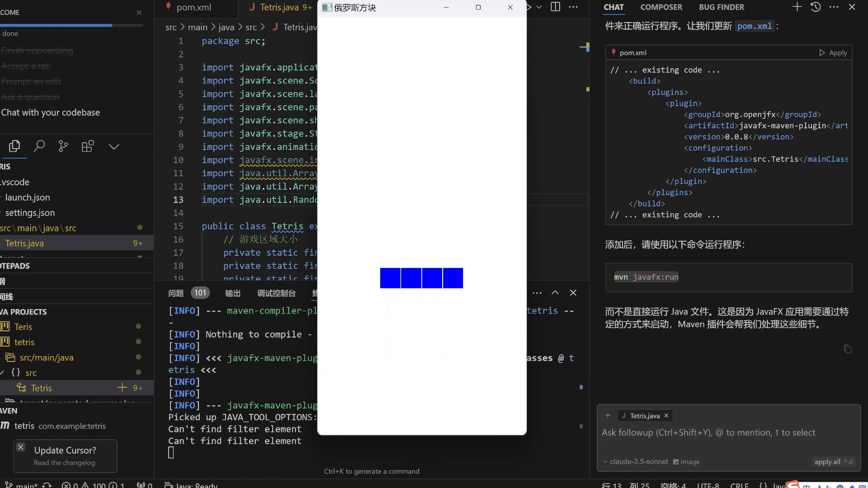Viewport: 868px width, 488px height.
Task: Apply the pom.xml code block changes
Action: 833,53
